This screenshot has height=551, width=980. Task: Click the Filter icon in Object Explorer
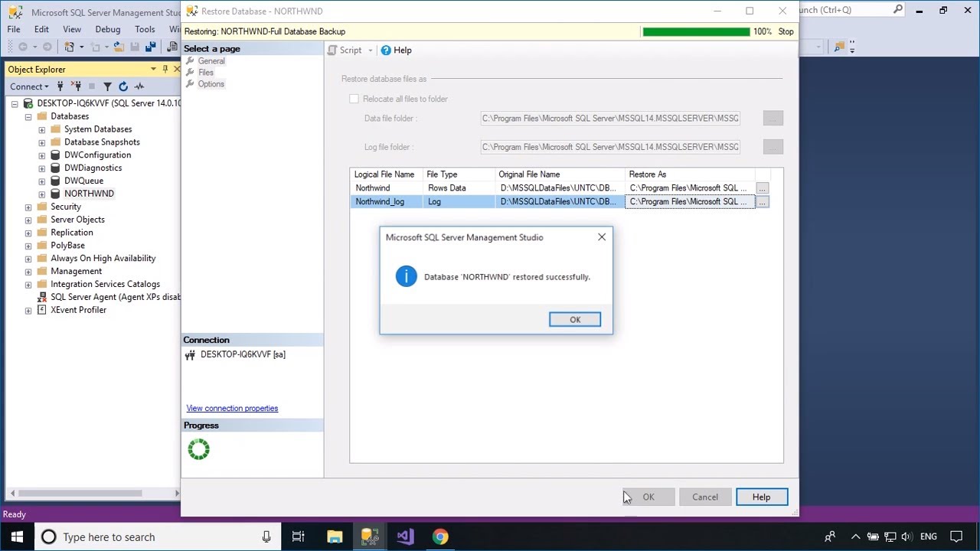(x=107, y=86)
